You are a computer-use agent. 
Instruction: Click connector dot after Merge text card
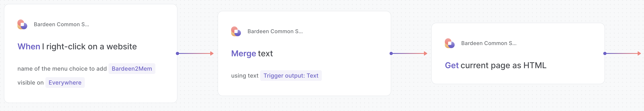(x=391, y=53)
